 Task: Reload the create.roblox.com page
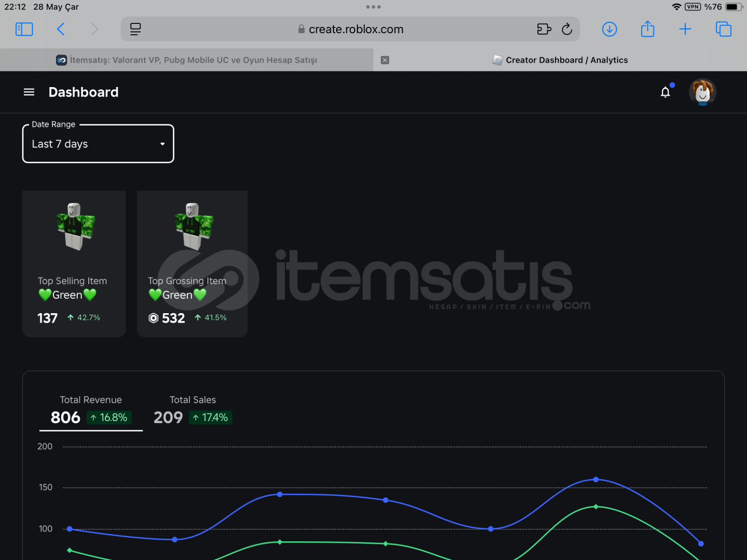(567, 29)
